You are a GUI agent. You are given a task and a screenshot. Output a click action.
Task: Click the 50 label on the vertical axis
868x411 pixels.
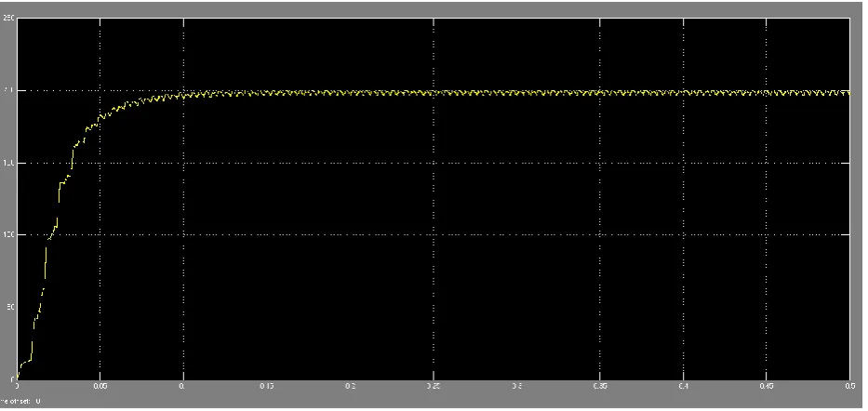[10, 308]
